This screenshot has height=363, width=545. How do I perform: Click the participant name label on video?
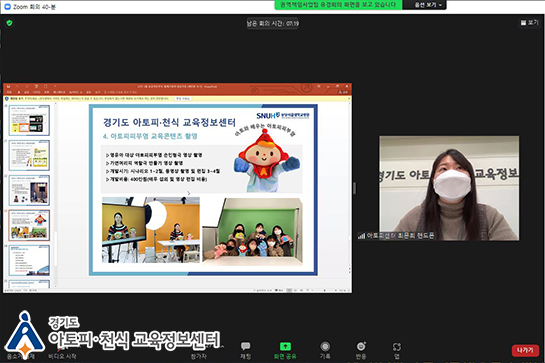tap(397, 236)
